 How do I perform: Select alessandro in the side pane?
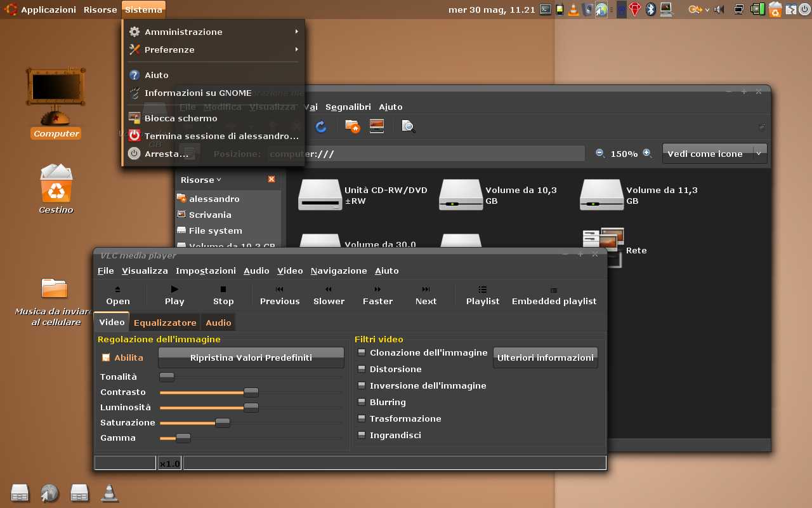(x=228, y=199)
